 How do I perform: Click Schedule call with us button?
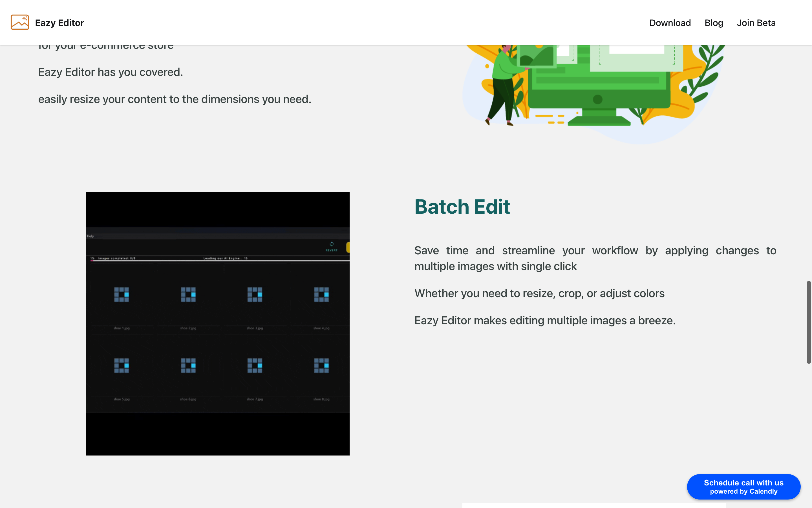743,487
